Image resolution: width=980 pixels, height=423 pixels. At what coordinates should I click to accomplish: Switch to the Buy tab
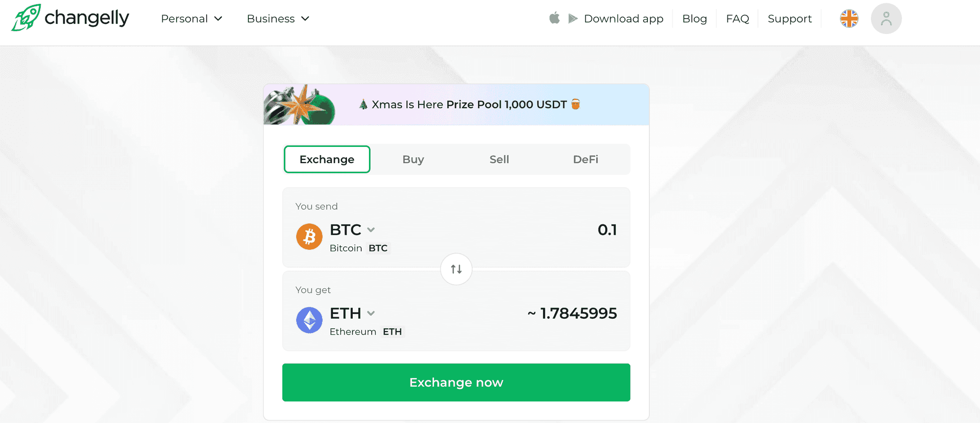412,159
